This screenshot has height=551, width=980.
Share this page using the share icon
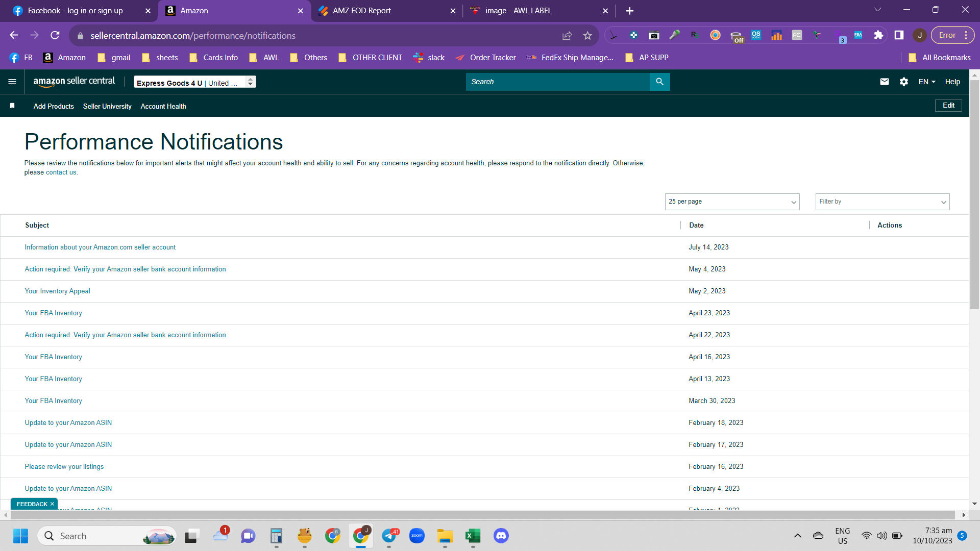567,36
